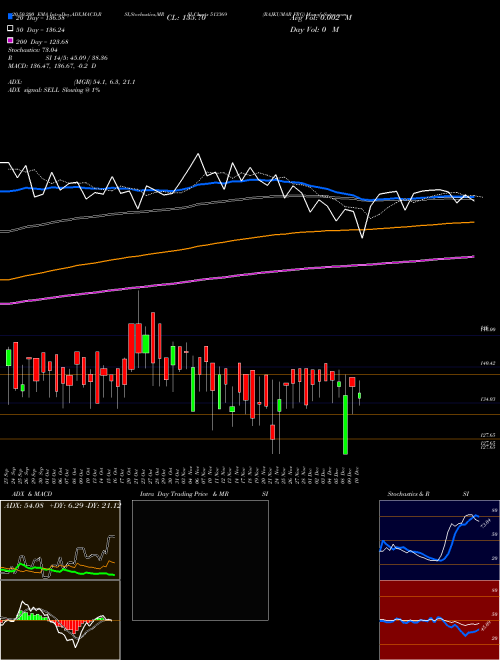Click the 134.93 price axis label

[x=488, y=399]
